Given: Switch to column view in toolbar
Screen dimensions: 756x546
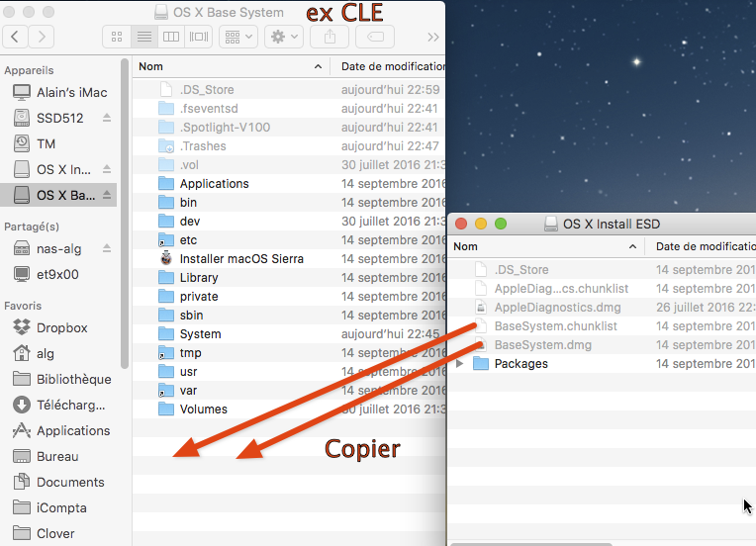Looking at the screenshot, I should 171,37.
